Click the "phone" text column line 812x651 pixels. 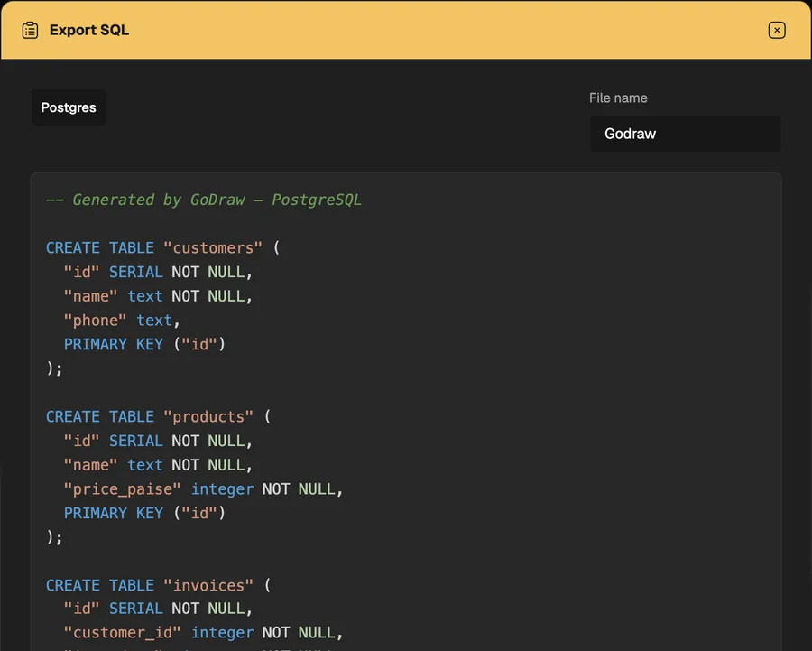point(122,321)
